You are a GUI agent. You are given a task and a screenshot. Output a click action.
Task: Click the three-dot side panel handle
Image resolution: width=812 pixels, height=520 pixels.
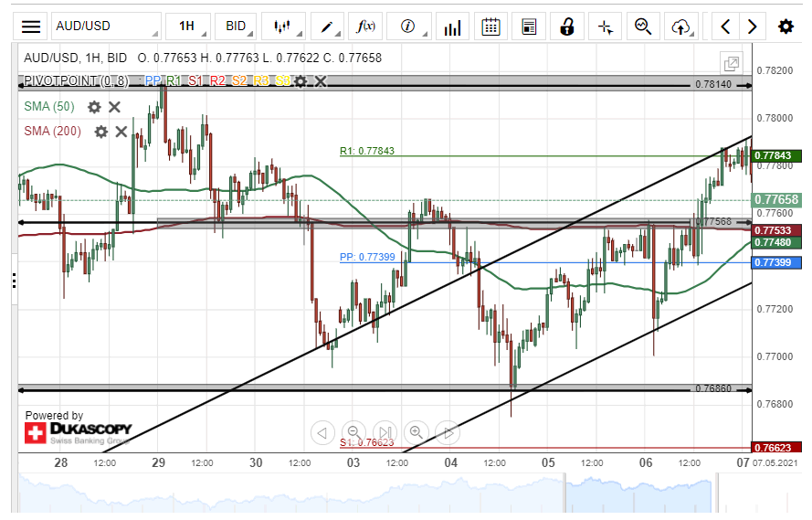pos(14,281)
